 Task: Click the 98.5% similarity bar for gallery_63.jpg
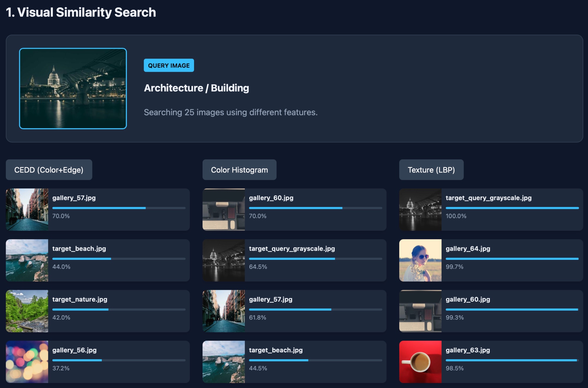[x=512, y=360]
